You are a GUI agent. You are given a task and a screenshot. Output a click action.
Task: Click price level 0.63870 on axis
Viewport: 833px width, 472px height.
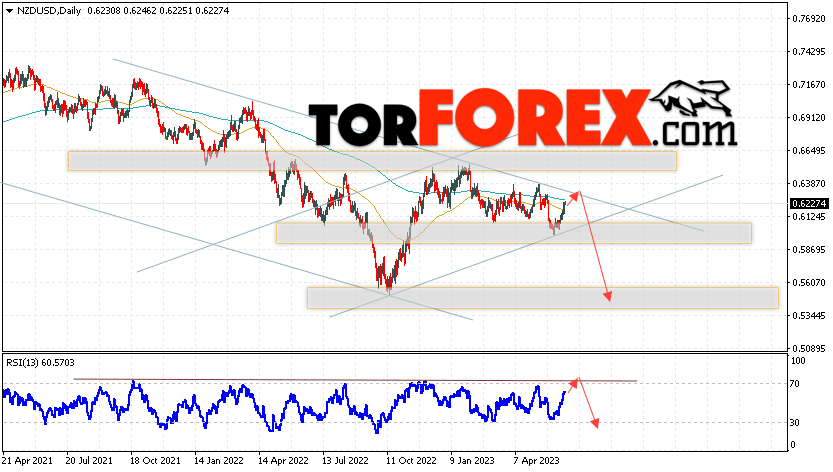(809, 183)
